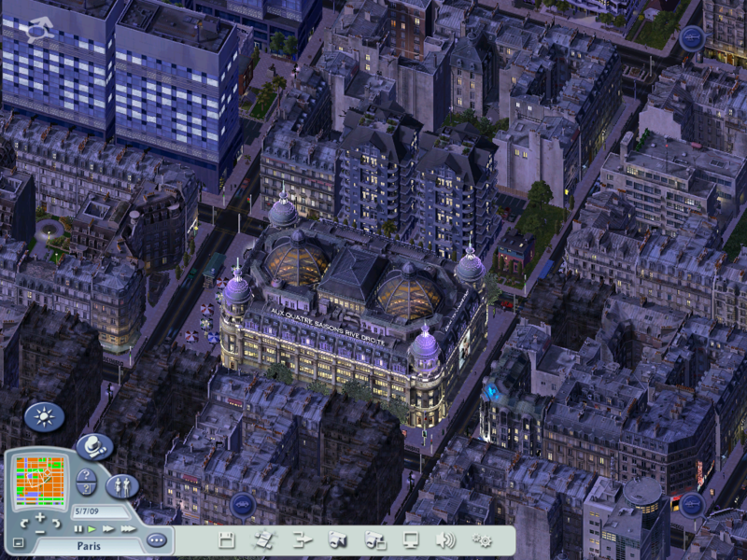The height and width of the screenshot is (560, 747).
Task: Click mission marker near the cylindrical tower
Action: (692, 504)
